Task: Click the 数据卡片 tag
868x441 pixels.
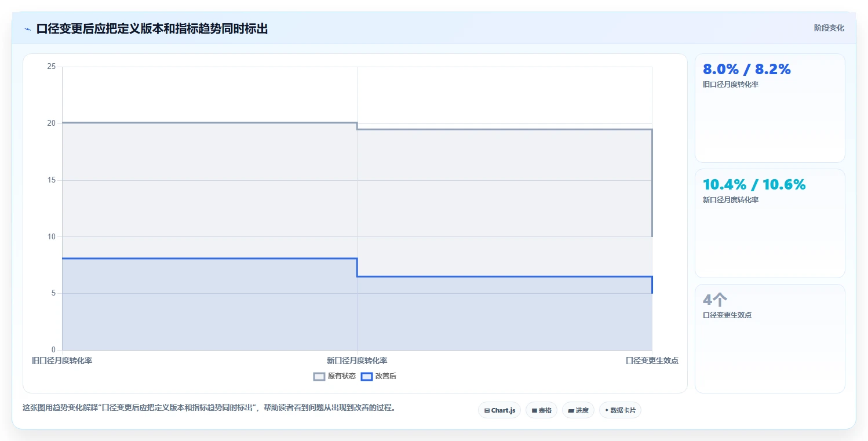Action: point(620,410)
